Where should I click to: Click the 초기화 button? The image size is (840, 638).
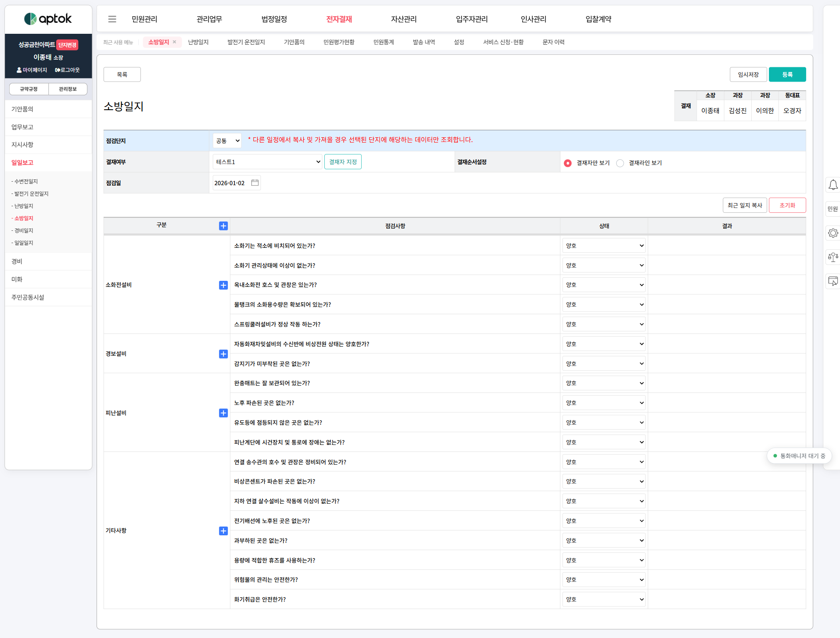point(787,205)
